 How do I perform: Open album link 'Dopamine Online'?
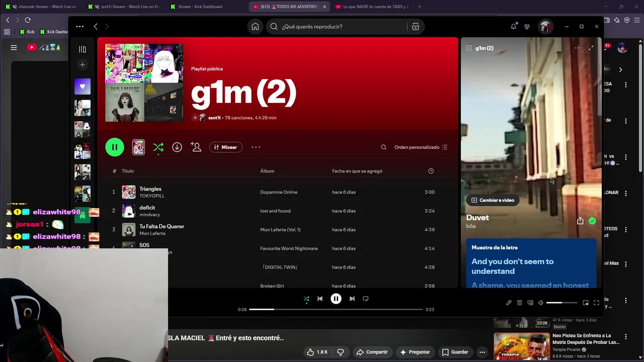click(279, 192)
